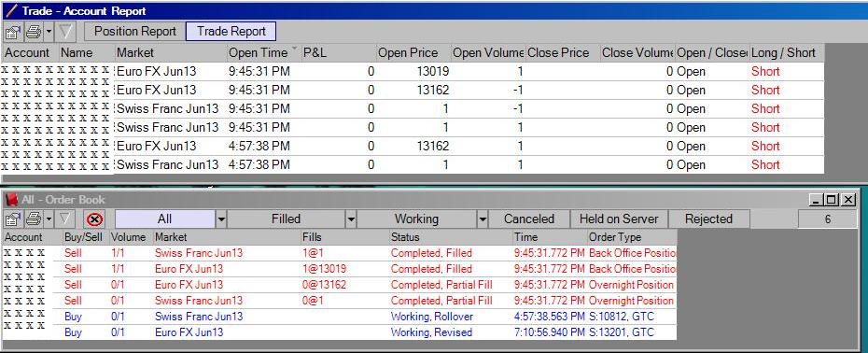The width and height of the screenshot is (868, 353).
Task: Select Euro FX Jun13 trade at 4:57:38 PM
Action: (413, 147)
